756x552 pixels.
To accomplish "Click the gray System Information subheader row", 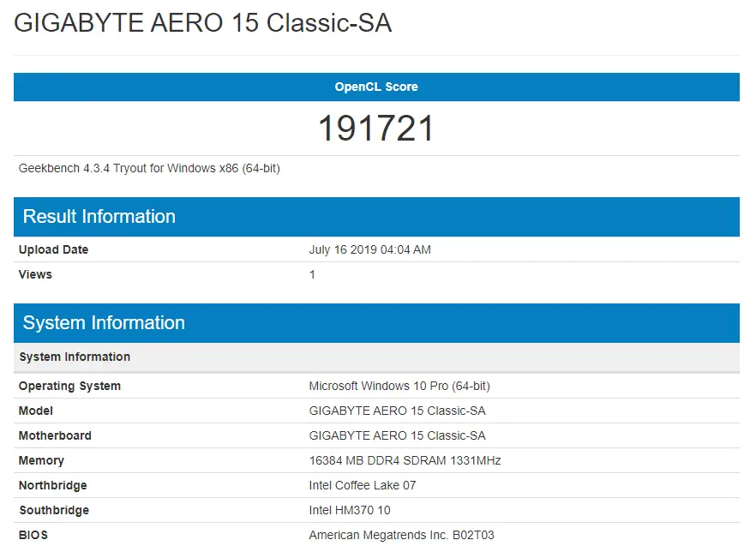I will [376, 357].
